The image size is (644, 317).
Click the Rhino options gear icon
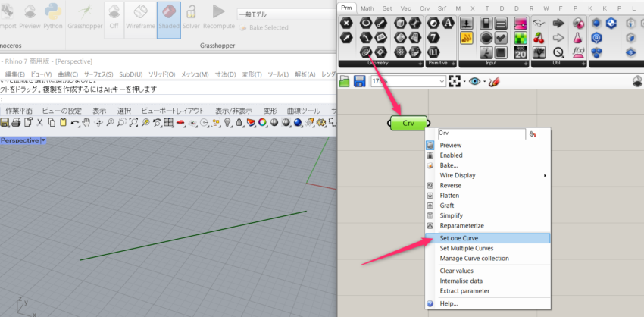[x=321, y=122]
